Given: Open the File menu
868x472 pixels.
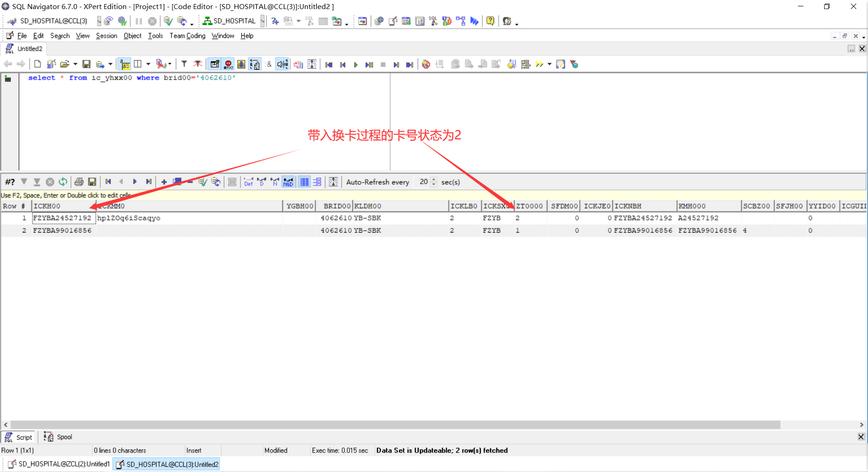Looking at the screenshot, I should [x=22, y=36].
